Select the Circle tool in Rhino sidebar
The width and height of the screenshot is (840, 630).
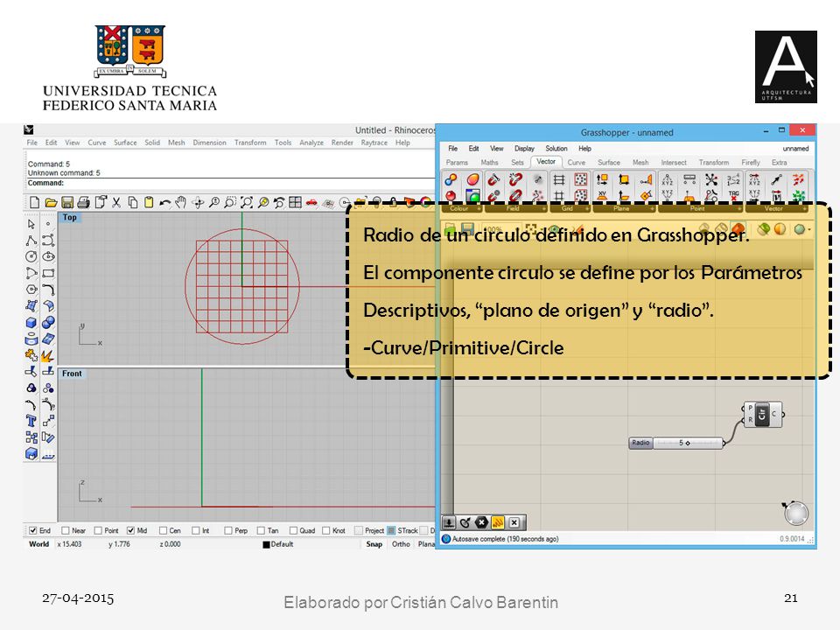tap(31, 256)
